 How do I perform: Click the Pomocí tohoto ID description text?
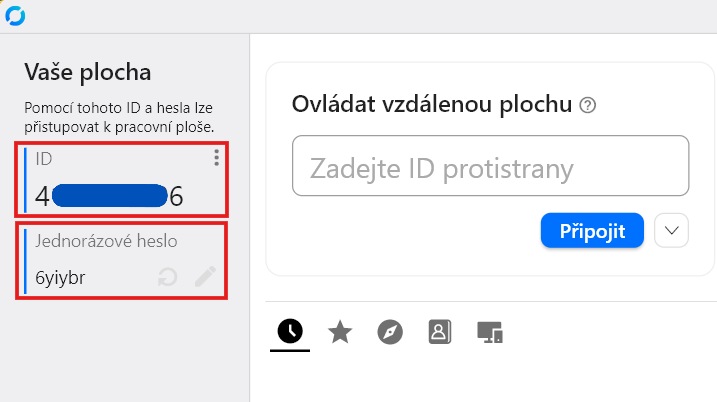(x=120, y=116)
